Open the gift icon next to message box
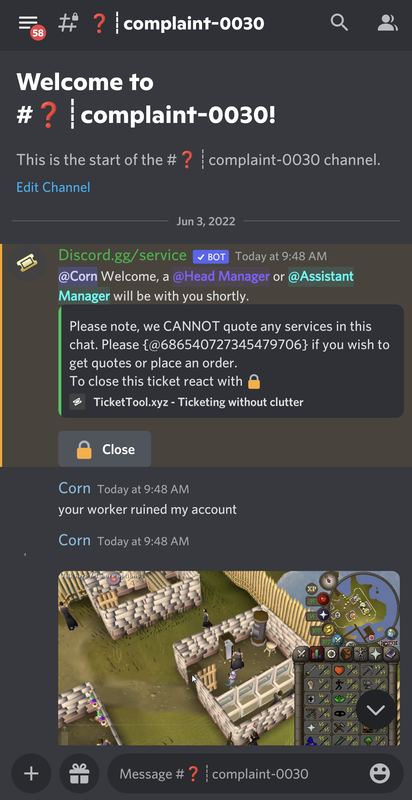This screenshot has height=800, width=412. click(x=79, y=773)
